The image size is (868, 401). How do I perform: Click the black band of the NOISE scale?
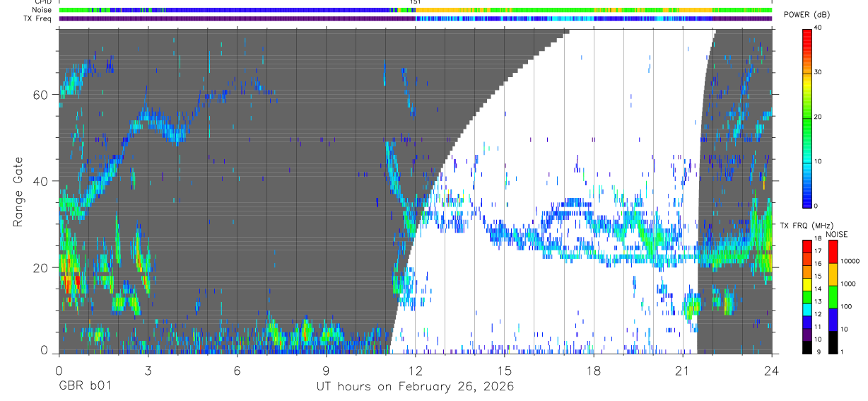(x=833, y=342)
